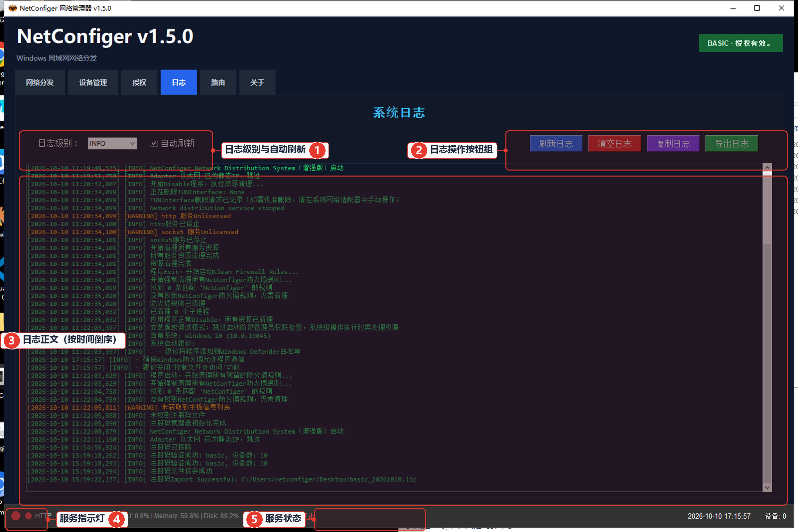Click the log line containing 'basic_20261010.lic'
Image resolution: width=798 pixels, height=532 pixels.
(x=221, y=479)
